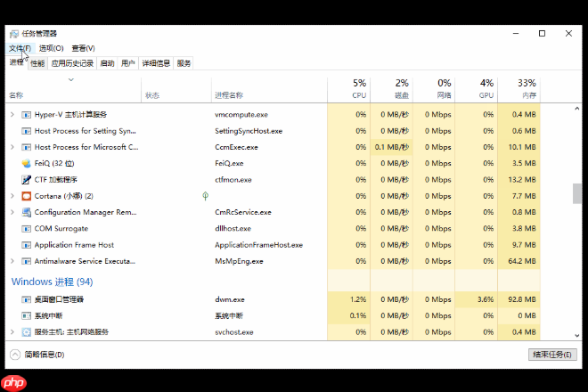The height and width of the screenshot is (392, 588).
Task: Click the FeiQ (32 位) app icon
Action: click(26, 164)
